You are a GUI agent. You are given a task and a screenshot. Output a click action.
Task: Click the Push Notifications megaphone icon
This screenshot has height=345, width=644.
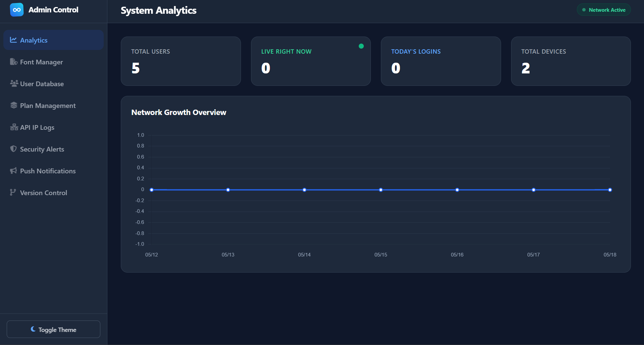tap(13, 171)
